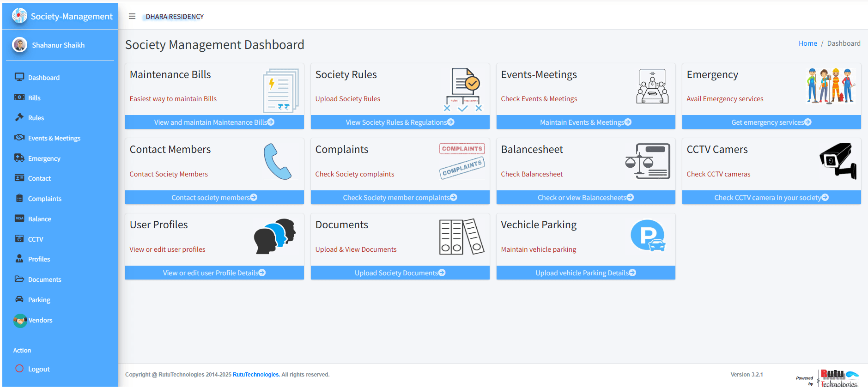Open Parking from the sidebar menu

tap(39, 300)
